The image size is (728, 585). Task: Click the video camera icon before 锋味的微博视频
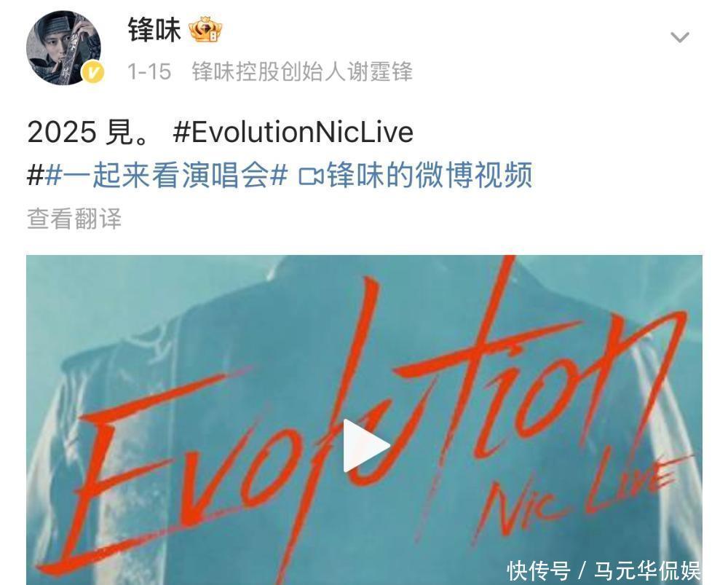(311, 176)
